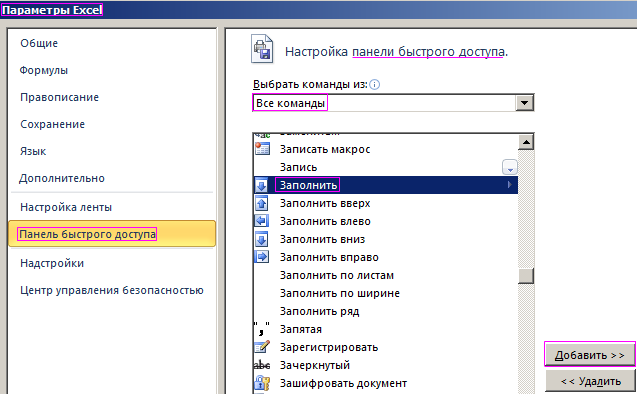The image size is (637, 394).
Task: Select Заполнить по ширине command
Action: click(x=386, y=293)
